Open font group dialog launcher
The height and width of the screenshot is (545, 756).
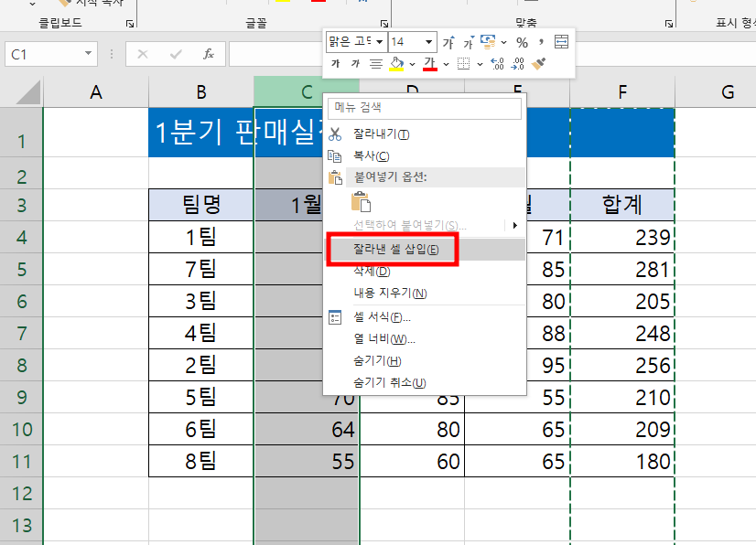tap(383, 23)
